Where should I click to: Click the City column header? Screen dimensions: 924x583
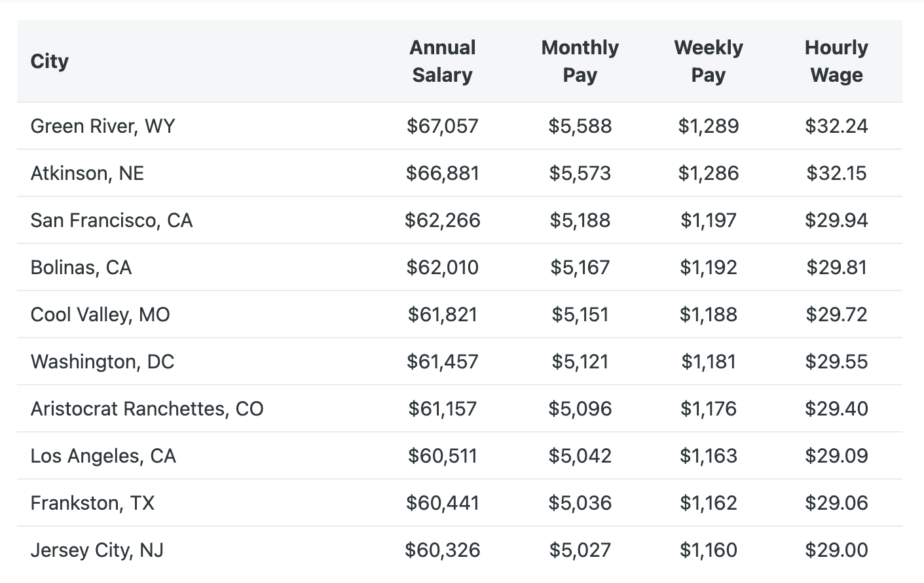(50, 62)
